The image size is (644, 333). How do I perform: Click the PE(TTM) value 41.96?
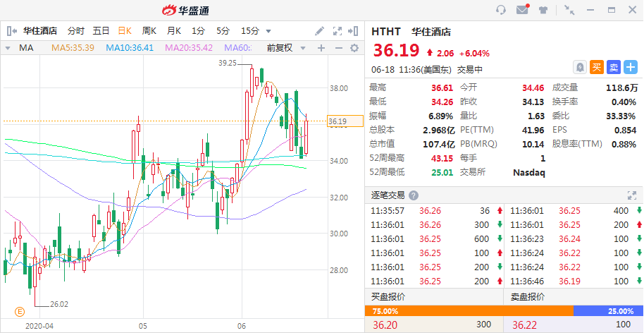point(533,130)
